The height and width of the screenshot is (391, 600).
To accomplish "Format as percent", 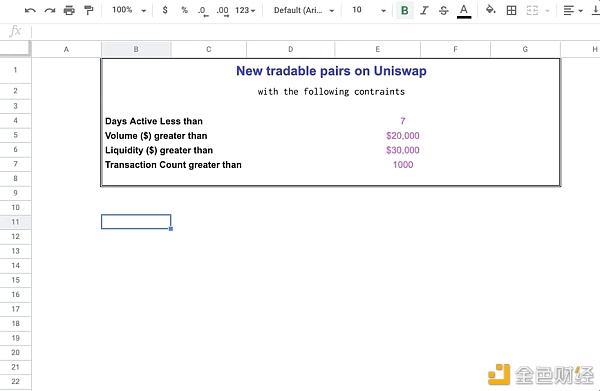I will (184, 10).
